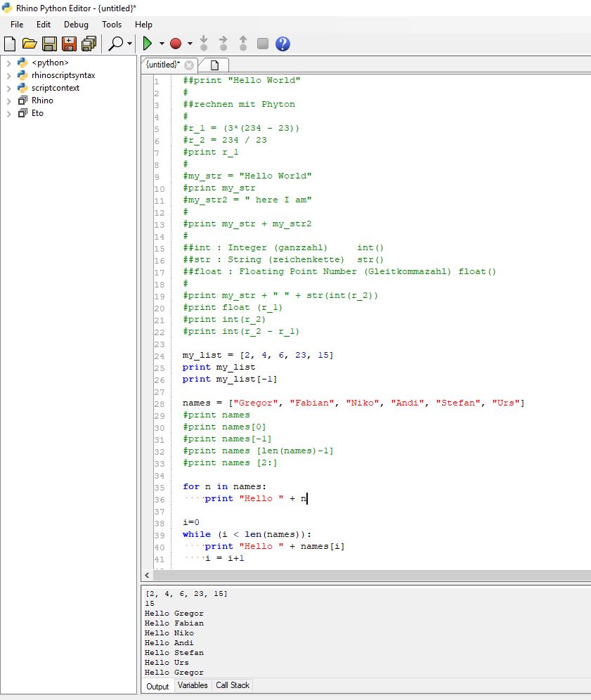591x700 pixels.
Task: Click the Save As icon
Action: click(69, 44)
